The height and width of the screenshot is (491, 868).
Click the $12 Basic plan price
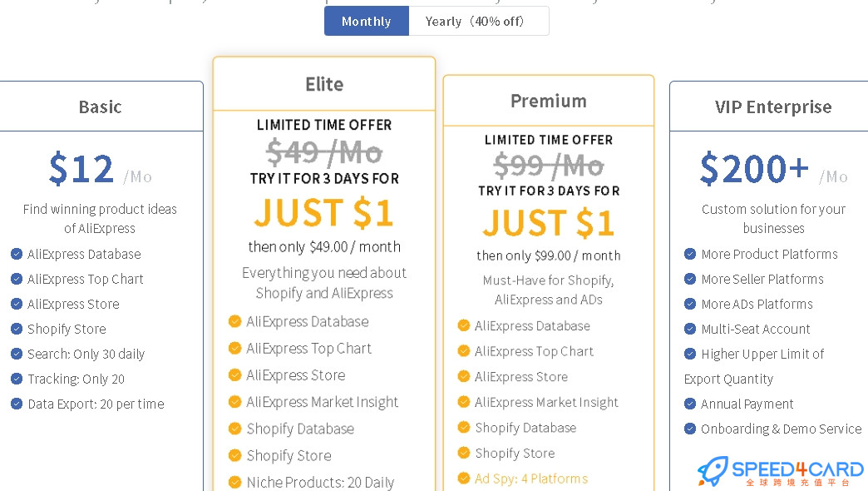coord(81,168)
